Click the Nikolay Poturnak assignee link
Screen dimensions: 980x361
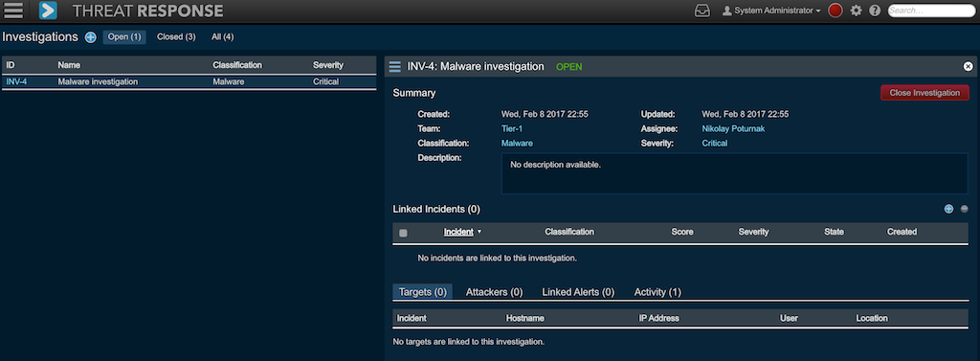[733, 129]
